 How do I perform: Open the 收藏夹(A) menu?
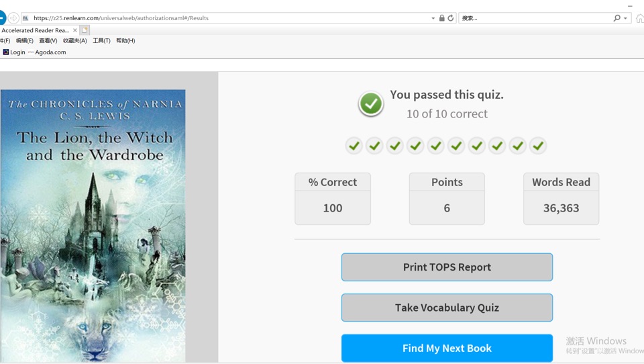point(74,41)
